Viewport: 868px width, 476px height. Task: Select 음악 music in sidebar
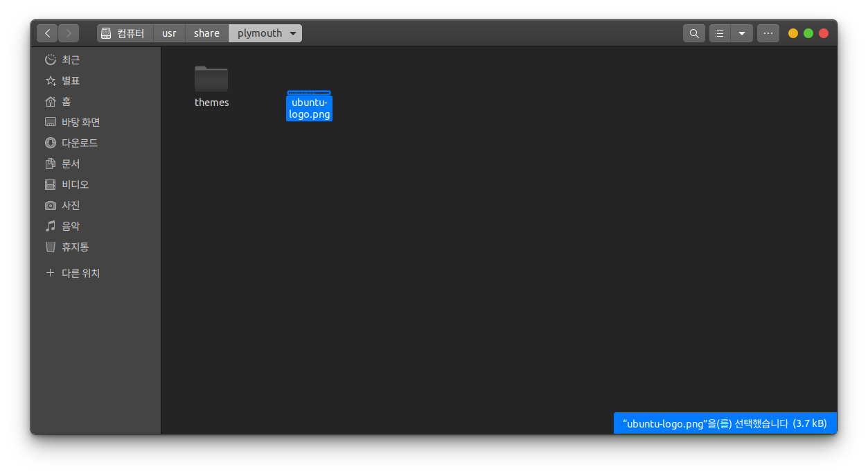pyautogui.click(x=71, y=226)
